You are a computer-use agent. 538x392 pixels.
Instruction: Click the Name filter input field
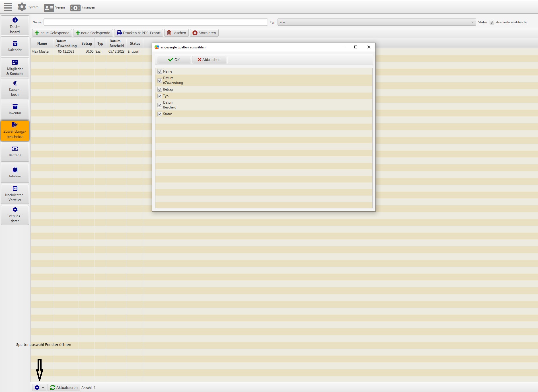click(155, 22)
